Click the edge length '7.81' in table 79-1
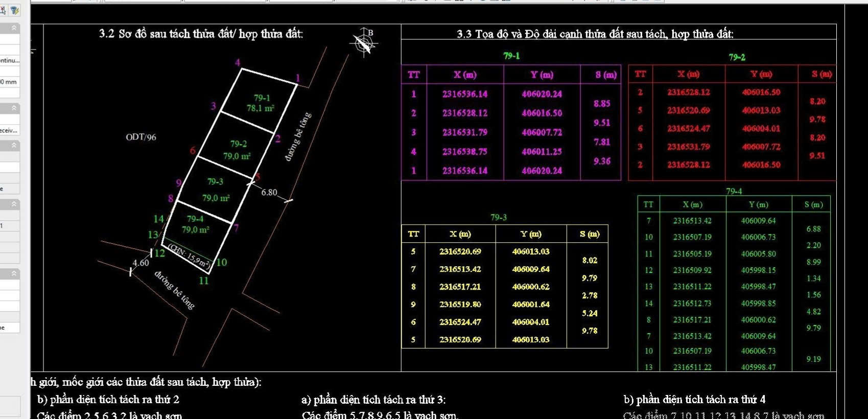This screenshot has height=419, width=868. click(602, 142)
